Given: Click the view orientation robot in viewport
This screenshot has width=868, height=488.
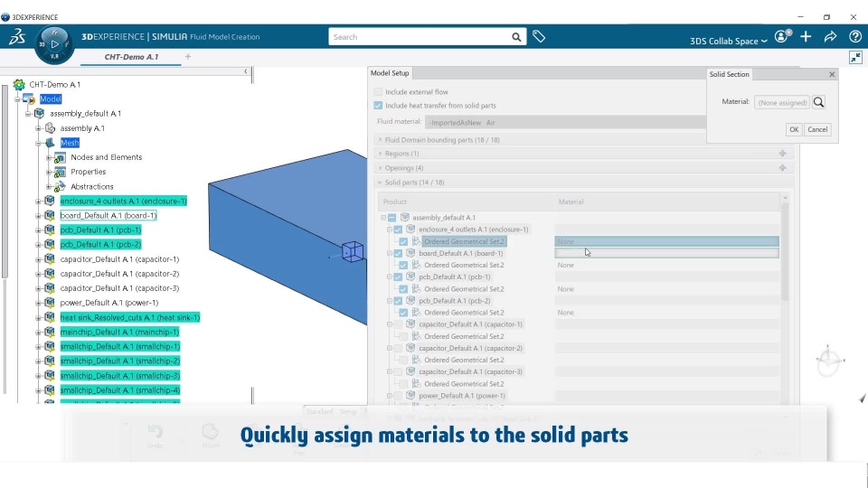Looking at the screenshot, I should click(829, 361).
